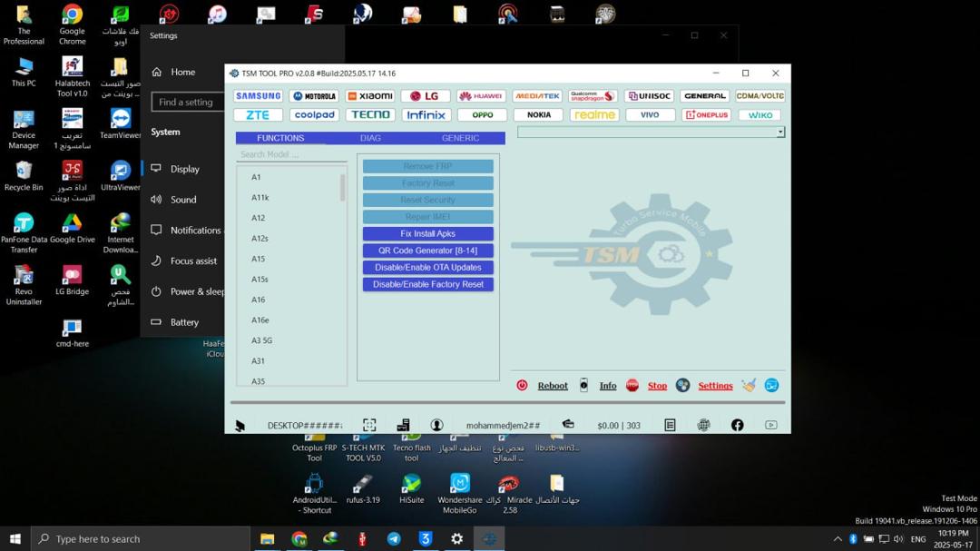The height and width of the screenshot is (551, 980).
Task: Click the scan frame icon in status bar
Action: (x=369, y=426)
